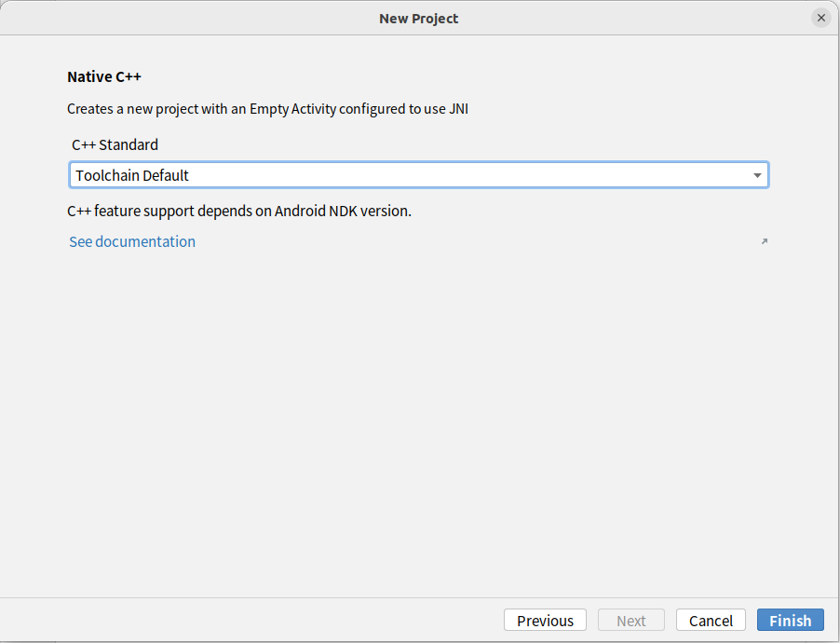Select the Toolchain Default field
This screenshot has height=643, width=840.
coord(373,174)
